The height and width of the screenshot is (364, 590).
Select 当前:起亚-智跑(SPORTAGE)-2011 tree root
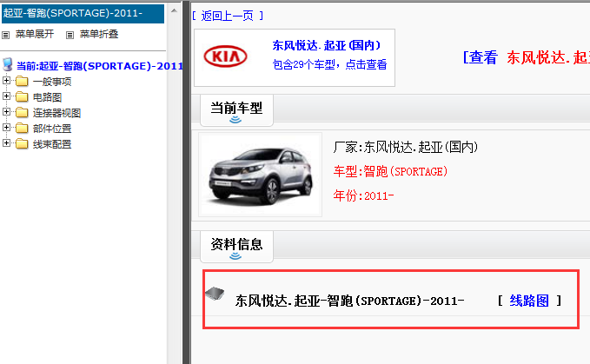pyautogui.click(x=100, y=66)
